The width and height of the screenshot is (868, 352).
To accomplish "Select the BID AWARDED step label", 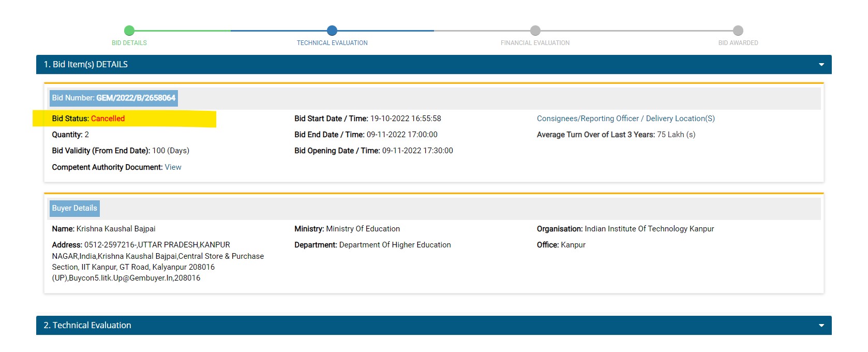I will click(x=738, y=43).
